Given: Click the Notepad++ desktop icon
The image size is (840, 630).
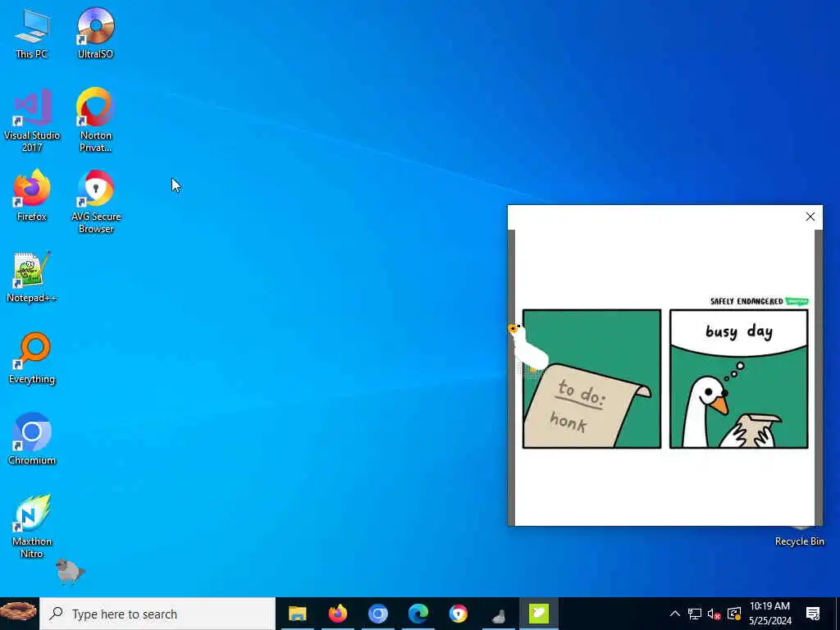Looking at the screenshot, I should 32,277.
